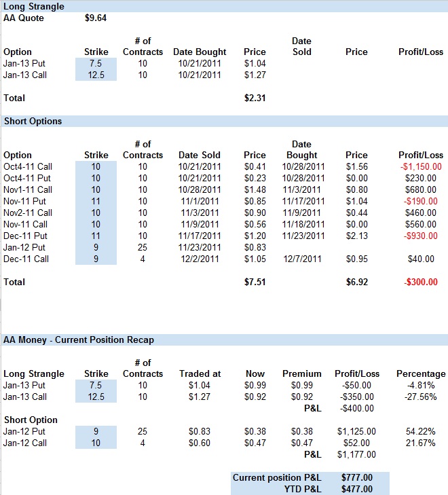Click the Jan-12 Put 25 contracts cell in Short Options
The height and width of the screenshot is (495, 448).
point(143,247)
